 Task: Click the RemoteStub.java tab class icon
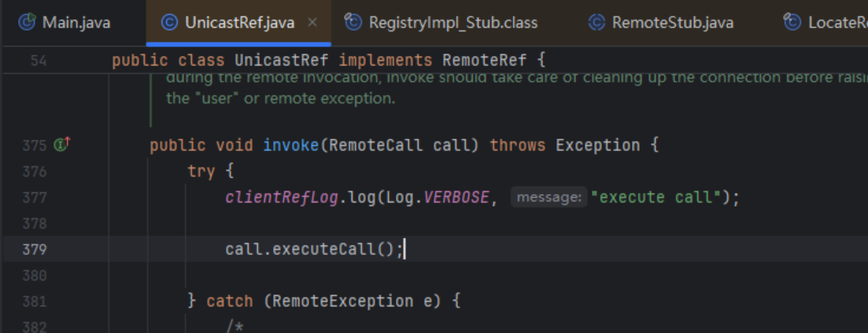click(597, 22)
